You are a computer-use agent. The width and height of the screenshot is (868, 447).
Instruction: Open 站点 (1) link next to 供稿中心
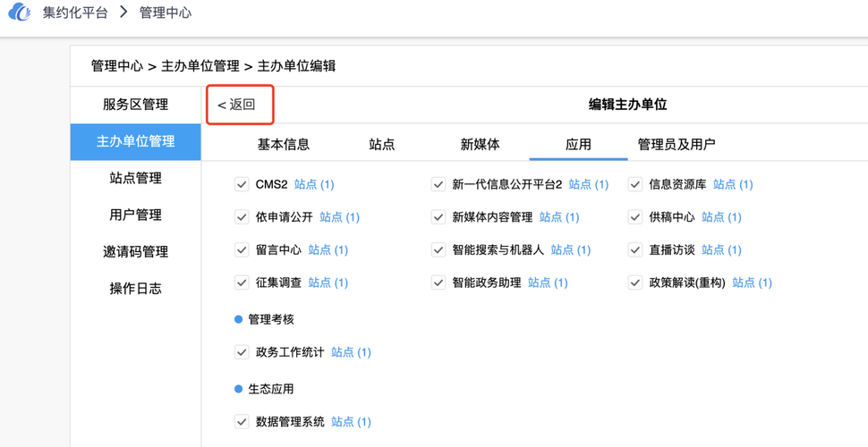coord(721,217)
